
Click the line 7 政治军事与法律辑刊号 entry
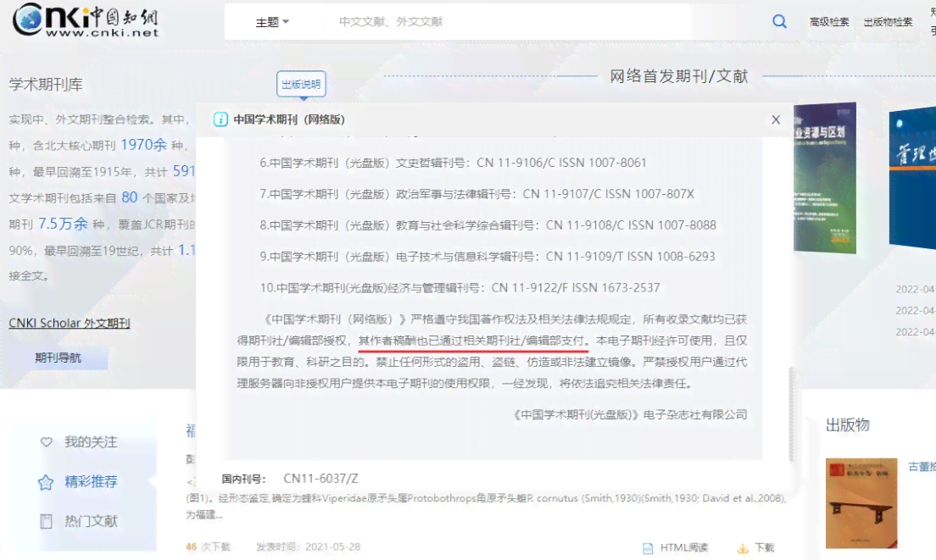pos(477,194)
